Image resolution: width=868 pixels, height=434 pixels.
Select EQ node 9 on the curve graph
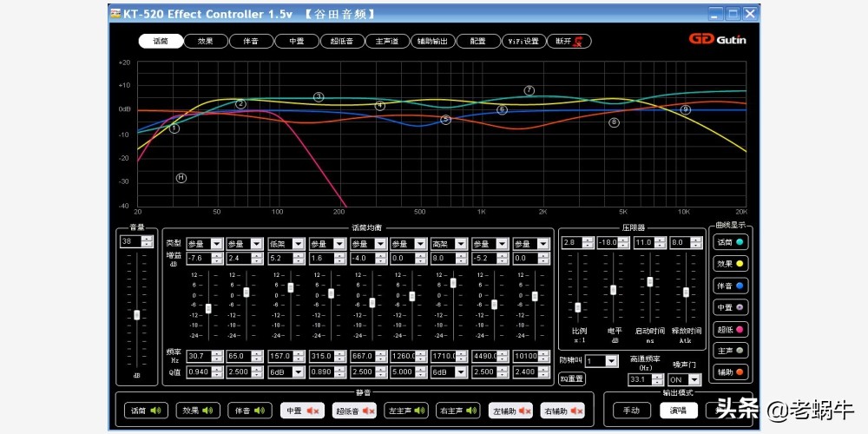(x=686, y=109)
